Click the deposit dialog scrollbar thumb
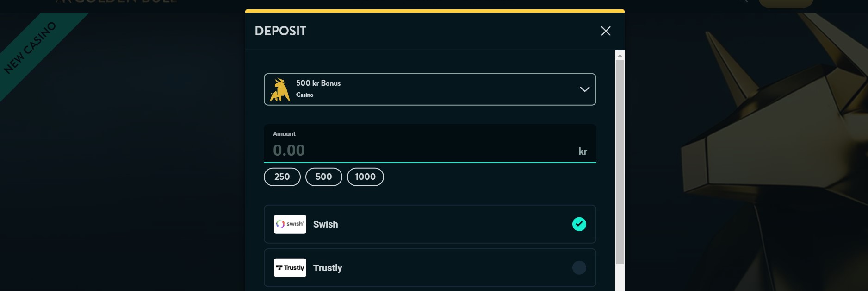 pos(620,162)
